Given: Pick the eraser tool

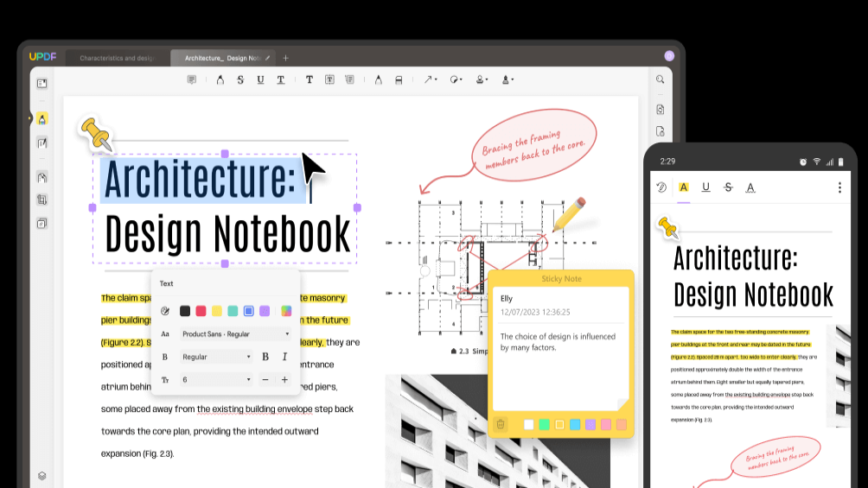Looking at the screenshot, I should coord(399,79).
